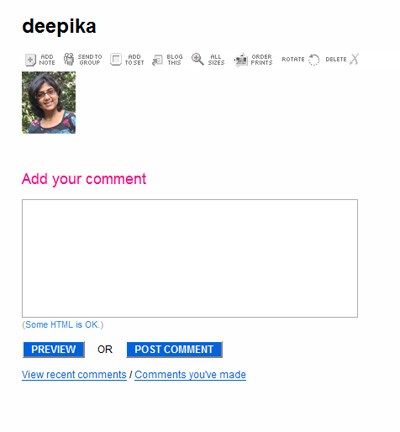This screenshot has height=432, width=400.
Task: Click the SEND TO GROUP label
Action: (90, 60)
